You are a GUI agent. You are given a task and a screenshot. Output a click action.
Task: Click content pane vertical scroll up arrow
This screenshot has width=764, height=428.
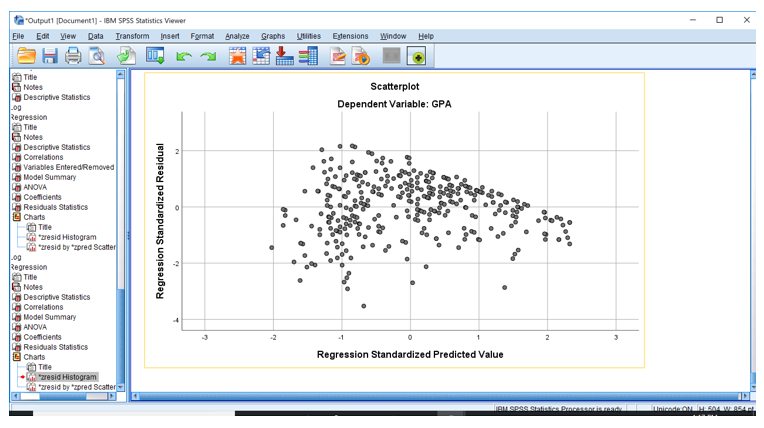pos(753,75)
